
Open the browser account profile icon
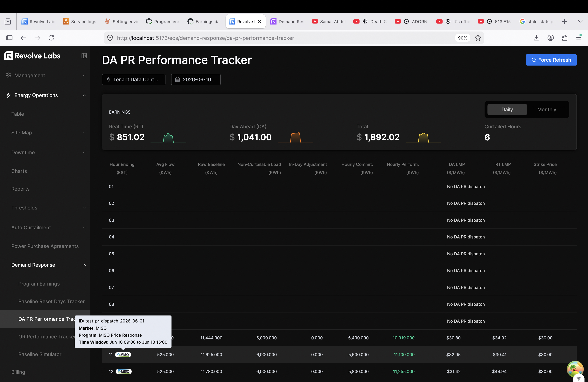point(550,38)
